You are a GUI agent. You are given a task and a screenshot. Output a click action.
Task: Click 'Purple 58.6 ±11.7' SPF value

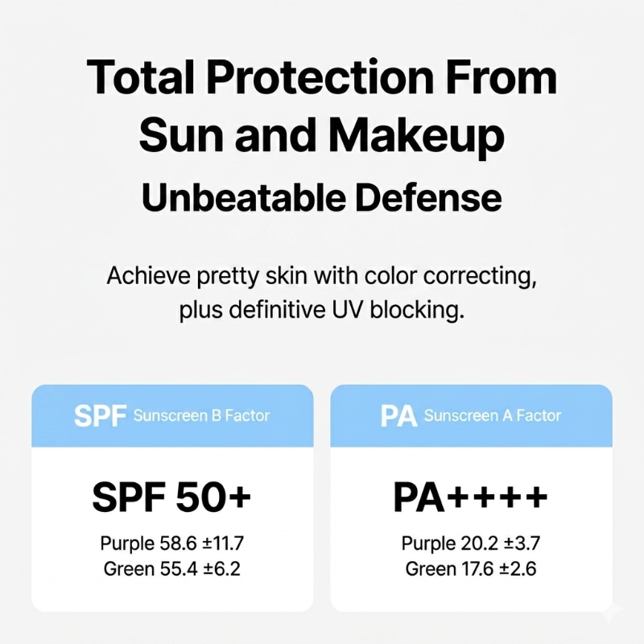click(172, 543)
